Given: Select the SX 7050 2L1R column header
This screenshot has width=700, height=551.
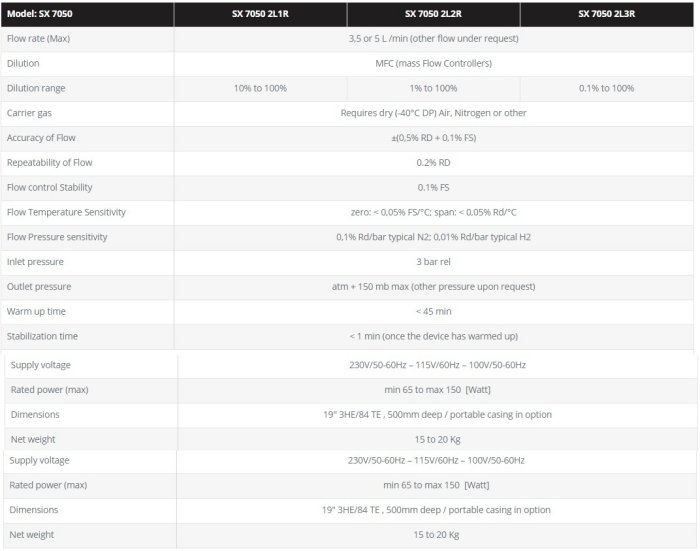Looking at the screenshot, I should point(260,14).
